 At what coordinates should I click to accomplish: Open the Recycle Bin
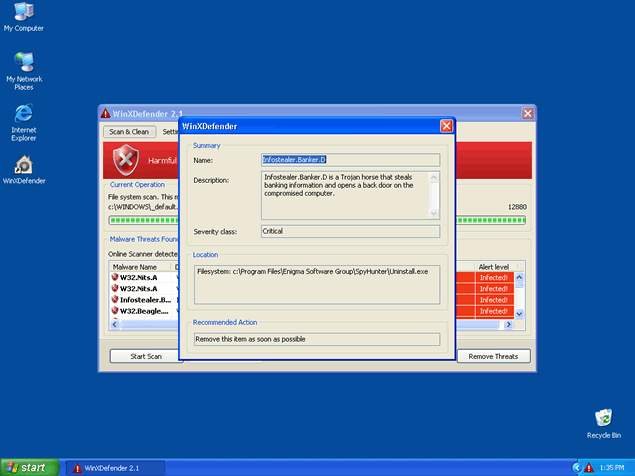(603, 418)
